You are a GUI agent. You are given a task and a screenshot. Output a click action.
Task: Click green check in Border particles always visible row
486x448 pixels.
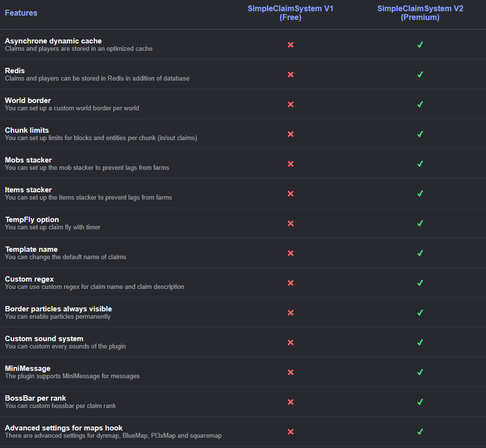[420, 313]
